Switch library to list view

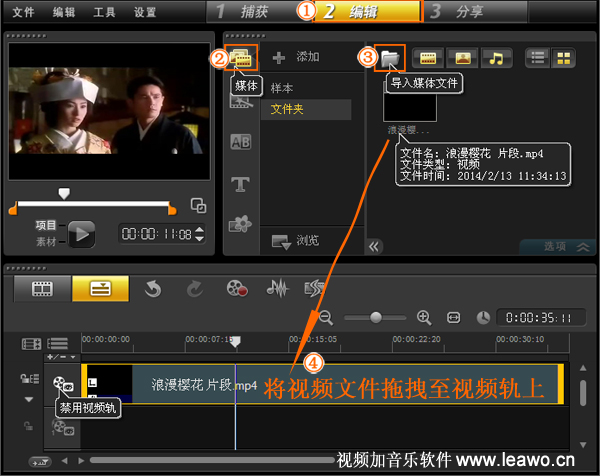(538, 58)
